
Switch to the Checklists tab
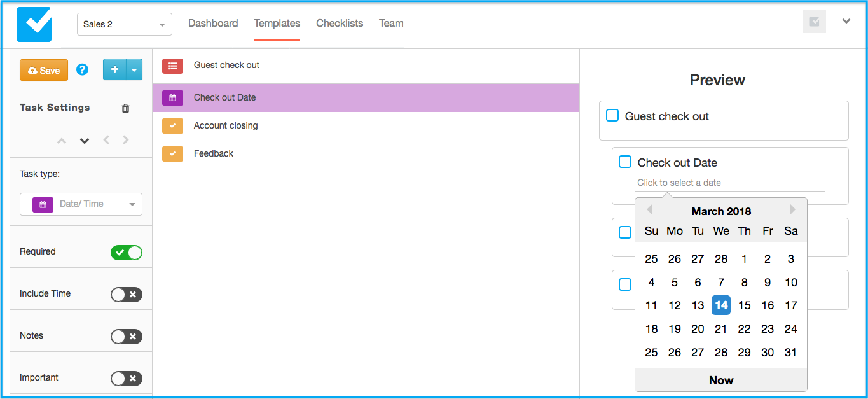(x=340, y=24)
